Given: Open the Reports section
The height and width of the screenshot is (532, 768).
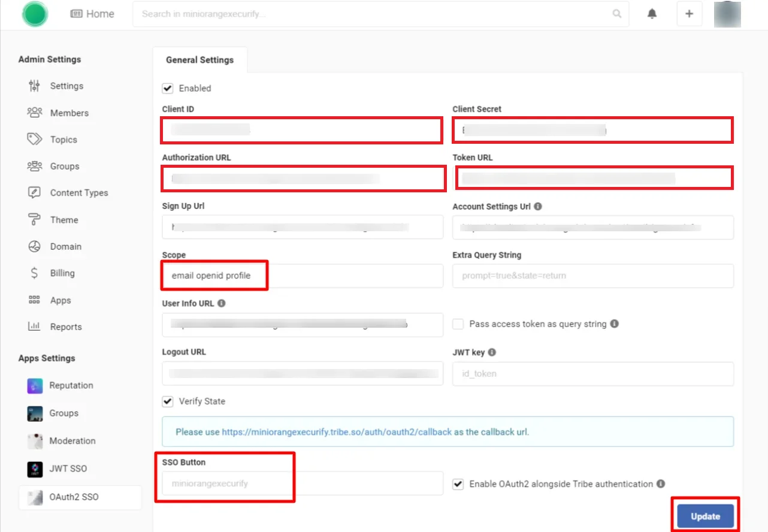Looking at the screenshot, I should coord(66,327).
